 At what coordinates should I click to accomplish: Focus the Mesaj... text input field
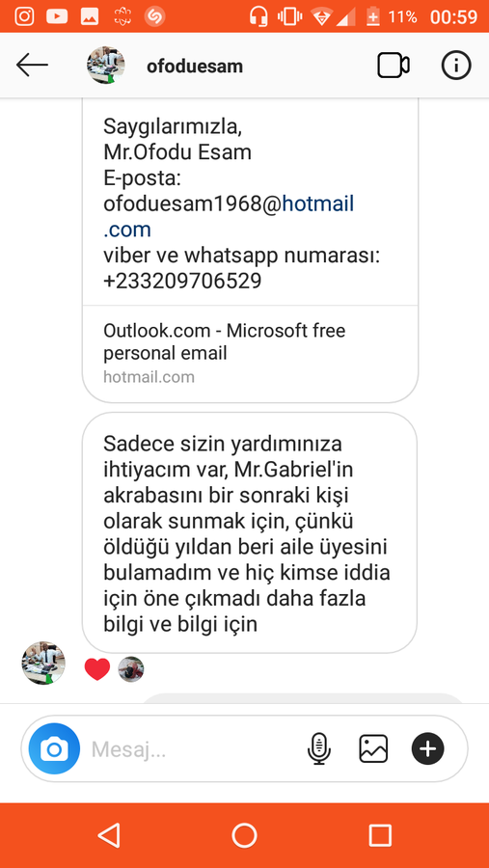click(194, 749)
